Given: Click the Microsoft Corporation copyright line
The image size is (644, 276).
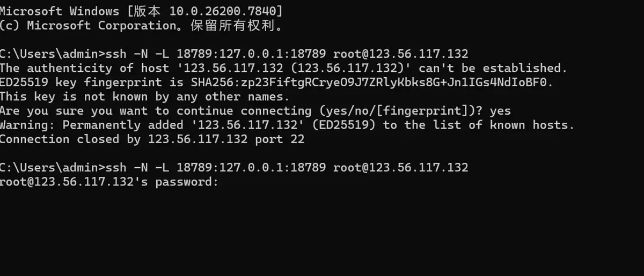Looking at the screenshot, I should [x=142, y=25].
